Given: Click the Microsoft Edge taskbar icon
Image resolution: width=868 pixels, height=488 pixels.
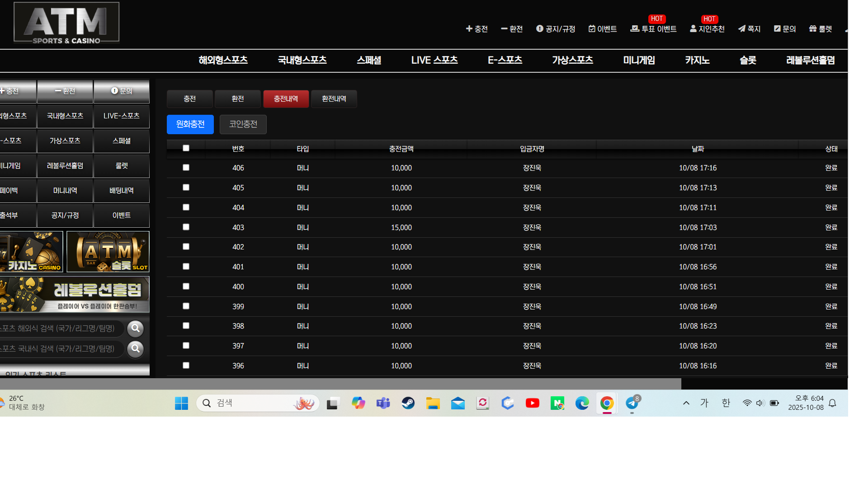Looking at the screenshot, I should pyautogui.click(x=582, y=403).
